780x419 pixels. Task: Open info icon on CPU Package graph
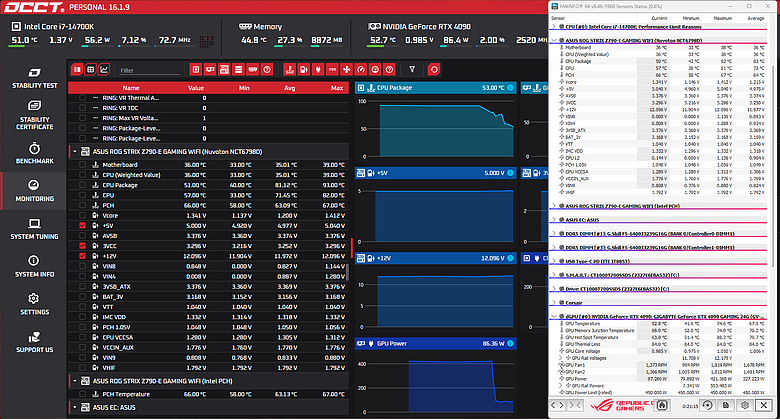pyautogui.click(x=510, y=88)
